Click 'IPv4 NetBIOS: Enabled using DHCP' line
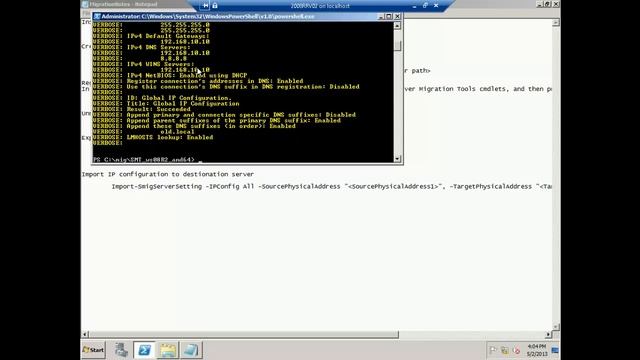 187,76
